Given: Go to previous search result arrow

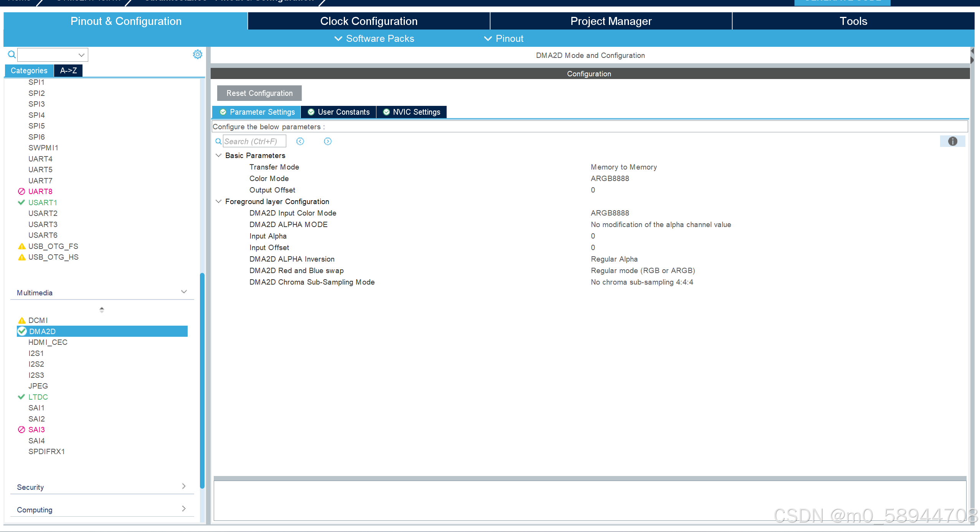Looking at the screenshot, I should coord(300,141).
